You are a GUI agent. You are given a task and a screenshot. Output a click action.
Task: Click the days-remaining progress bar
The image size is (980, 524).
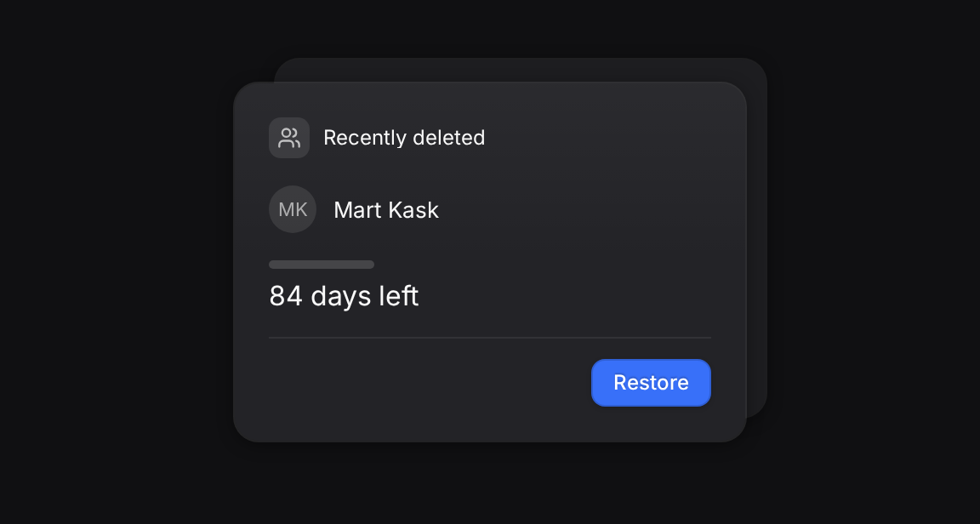[x=322, y=265]
